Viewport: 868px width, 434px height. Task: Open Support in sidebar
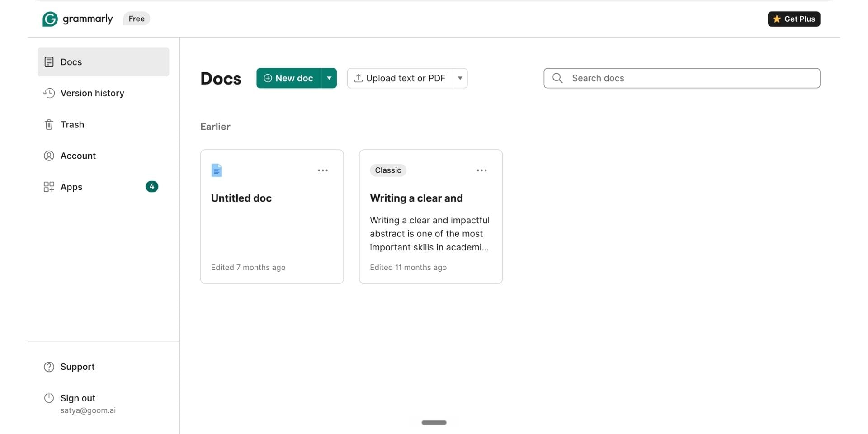[103, 367]
